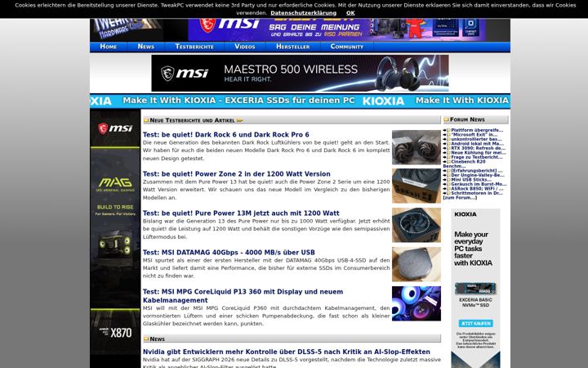This screenshot has width=588, height=368.
Task: Click arrow icon before 'Schrittmotoren in Dr...'
Action: pyautogui.click(x=444, y=193)
